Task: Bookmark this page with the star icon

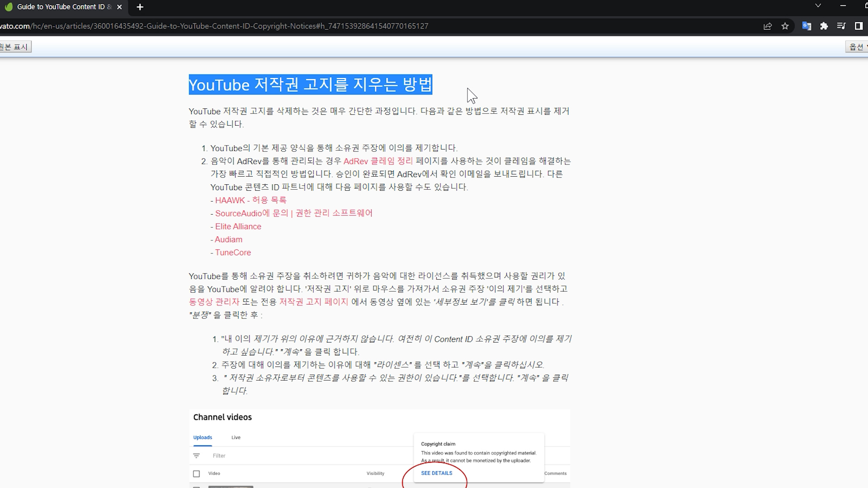Action: 785,26
